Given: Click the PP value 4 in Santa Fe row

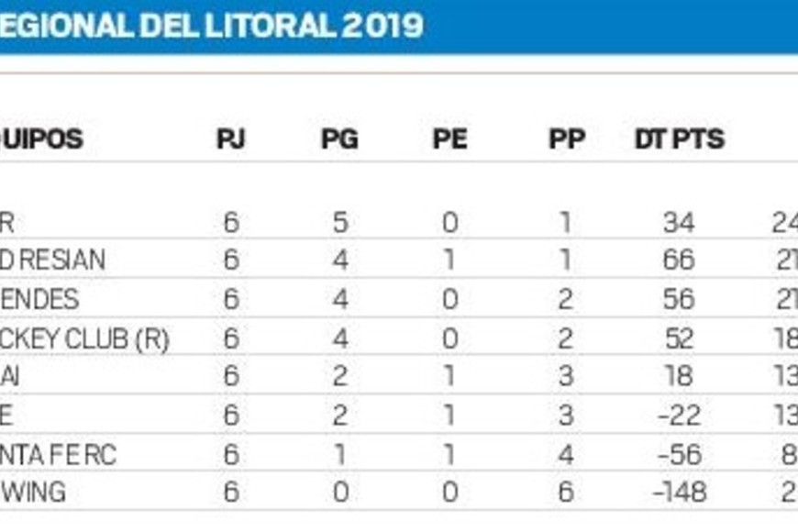Looking at the screenshot, I should coord(565,454).
